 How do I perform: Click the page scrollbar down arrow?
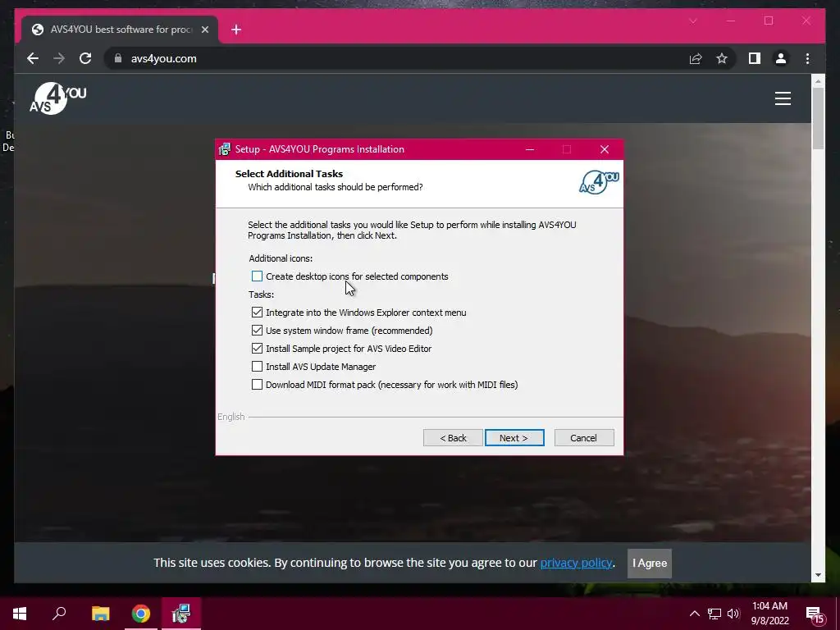pos(818,575)
